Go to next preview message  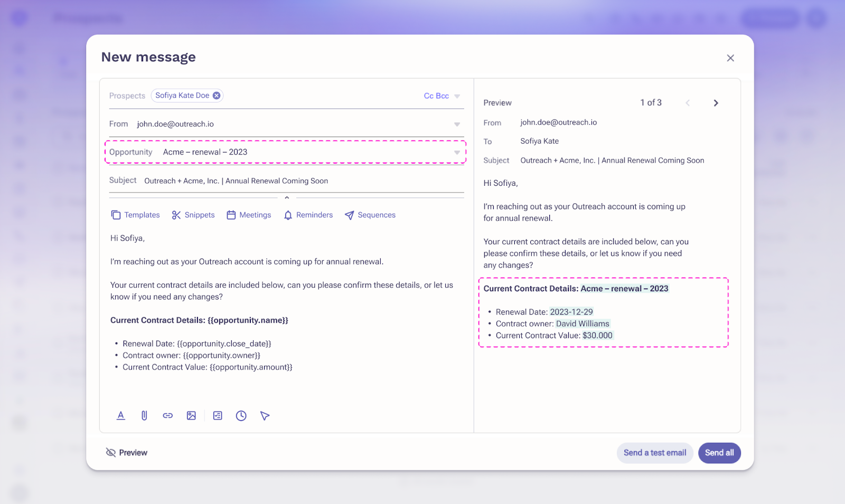point(716,103)
